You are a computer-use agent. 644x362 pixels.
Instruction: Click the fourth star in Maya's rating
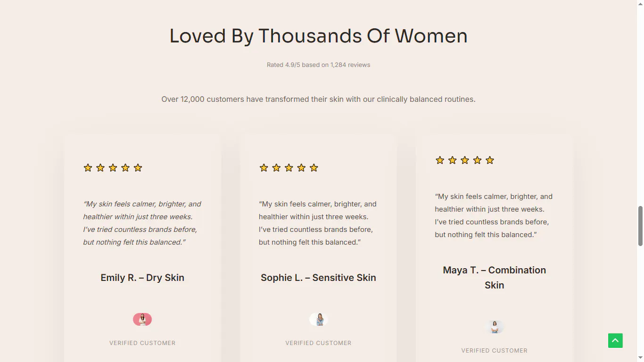[x=477, y=160]
